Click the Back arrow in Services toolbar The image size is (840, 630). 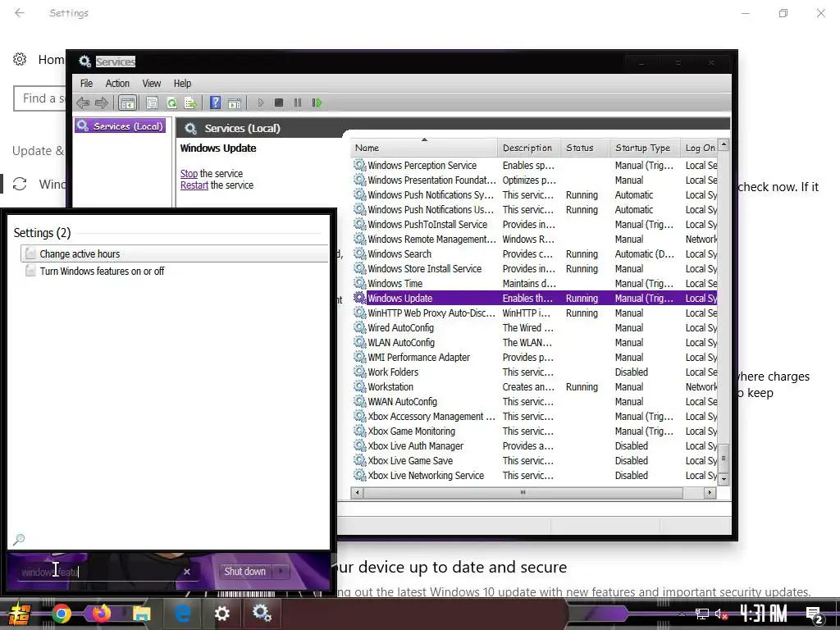point(83,103)
